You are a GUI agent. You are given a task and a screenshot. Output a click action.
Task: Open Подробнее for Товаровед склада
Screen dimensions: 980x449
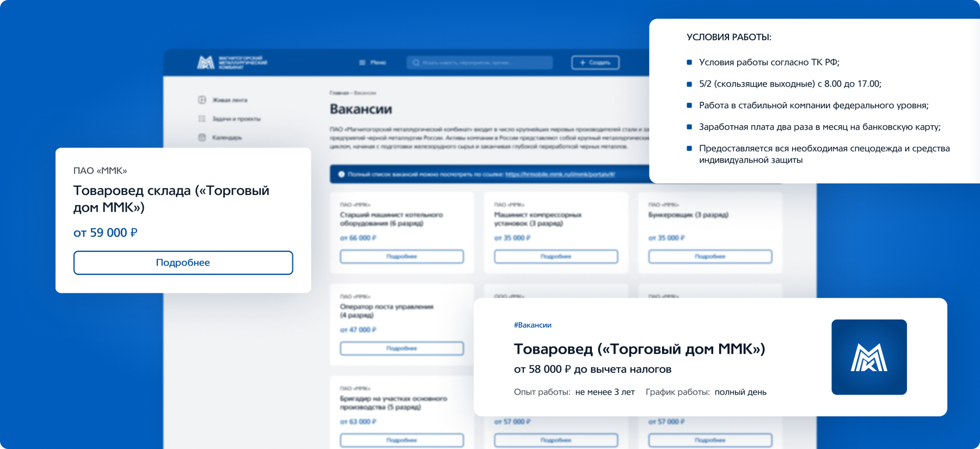(183, 262)
